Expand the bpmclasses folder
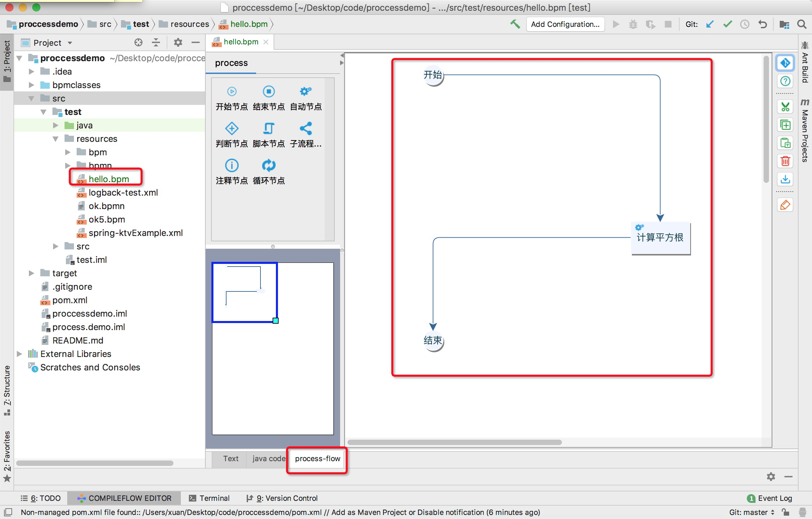 pos(31,85)
